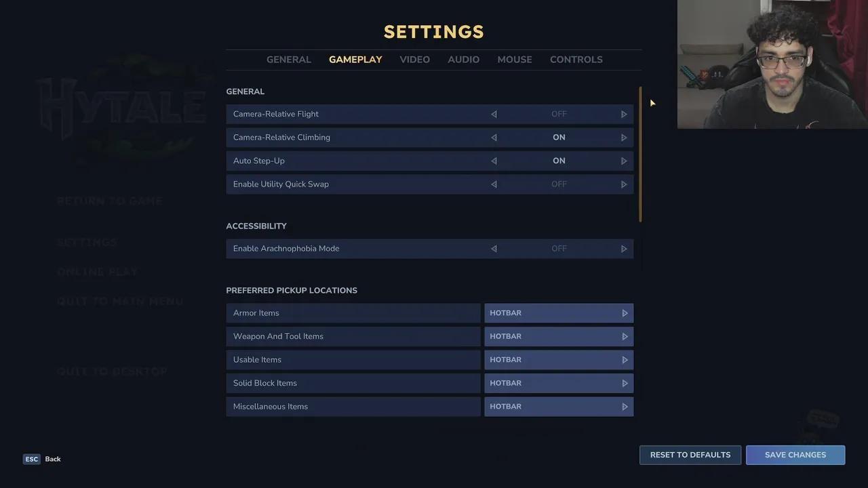
Task: Toggle Camera-Relative Climbing ON value
Action: pyautogui.click(x=559, y=138)
